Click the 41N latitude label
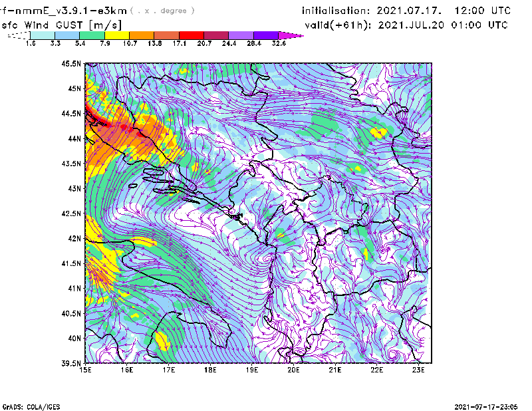The image size is (532, 411). click(x=74, y=289)
